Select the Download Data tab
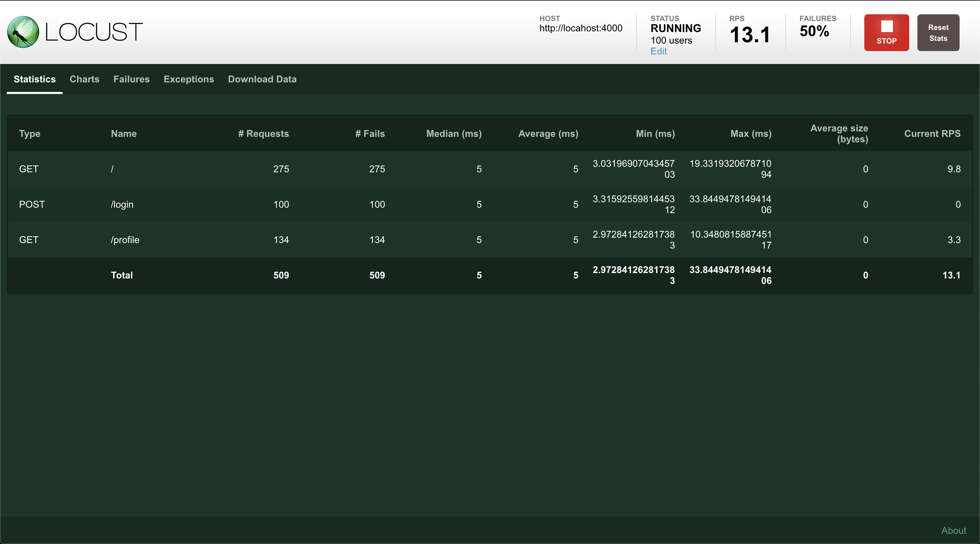This screenshot has width=980, height=544. [x=262, y=79]
